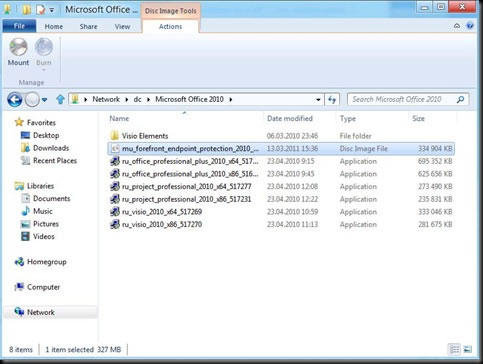Screen dimensions: 483x364
Task: Select ru_project_professional_2010_x64_517277 file name
Action: 187,187
